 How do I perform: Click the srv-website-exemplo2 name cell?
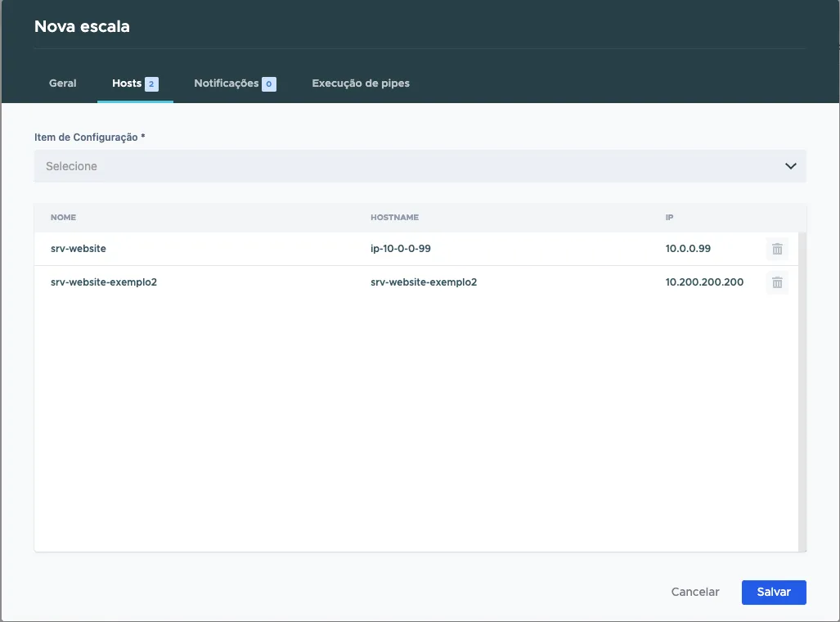click(x=103, y=282)
